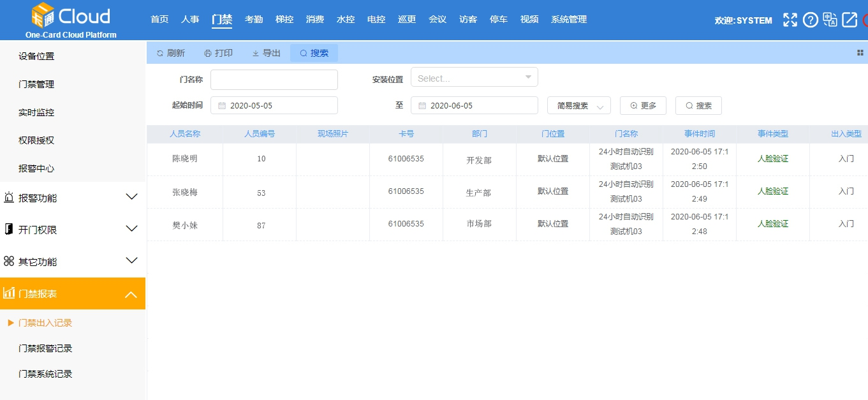The image size is (868, 400).
Task: Open the 访客 visitor menu
Action: click(468, 20)
